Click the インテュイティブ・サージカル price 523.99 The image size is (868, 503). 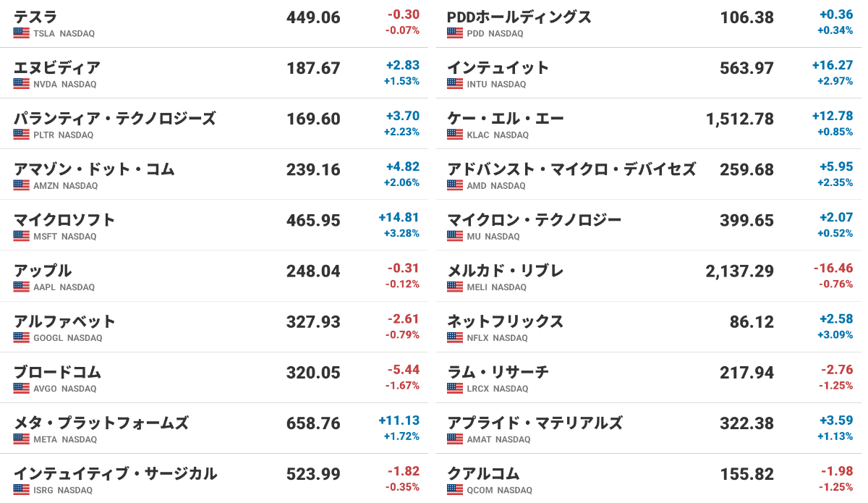(x=313, y=474)
